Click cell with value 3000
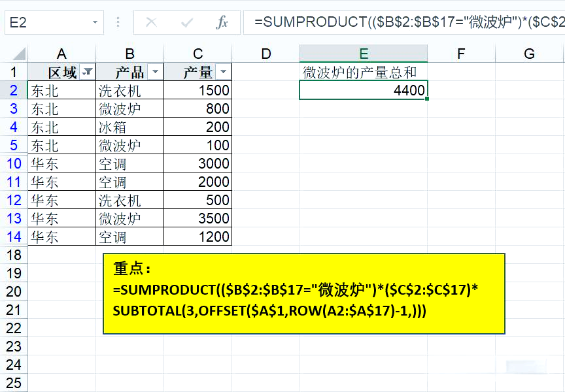The width and height of the screenshot is (565, 392). coord(198,163)
